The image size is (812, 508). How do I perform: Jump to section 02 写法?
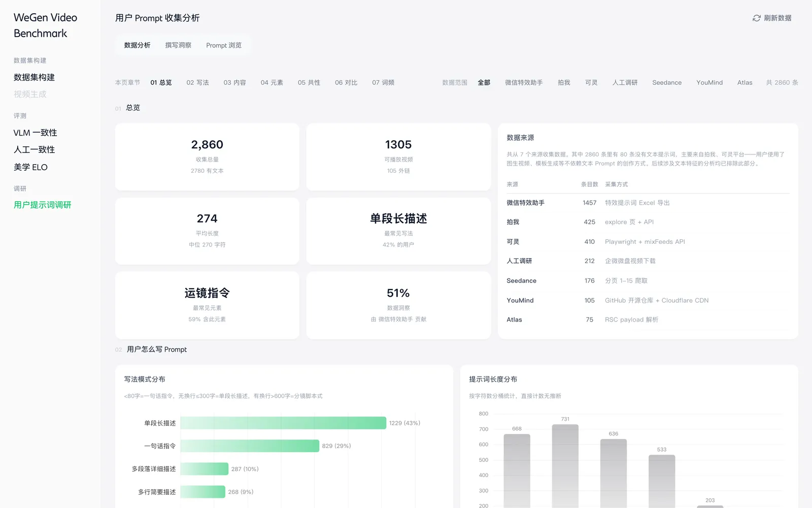[x=197, y=82]
